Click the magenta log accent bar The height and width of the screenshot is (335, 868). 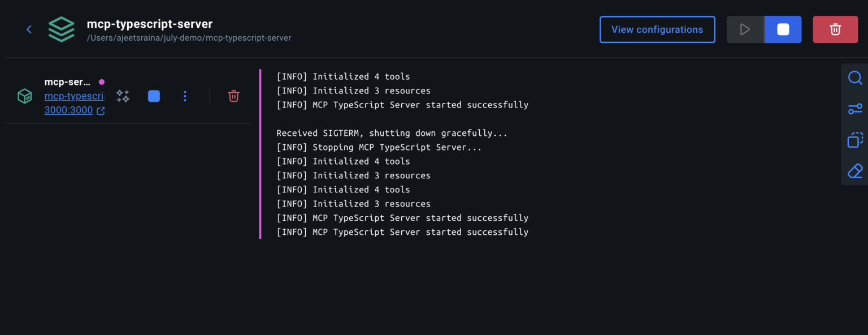click(x=261, y=153)
